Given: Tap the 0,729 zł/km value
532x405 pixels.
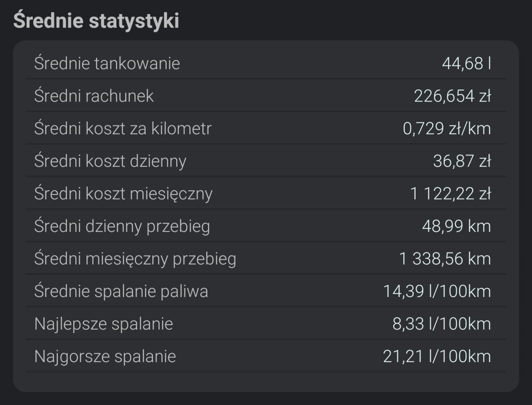Looking at the screenshot, I should click(x=447, y=128).
